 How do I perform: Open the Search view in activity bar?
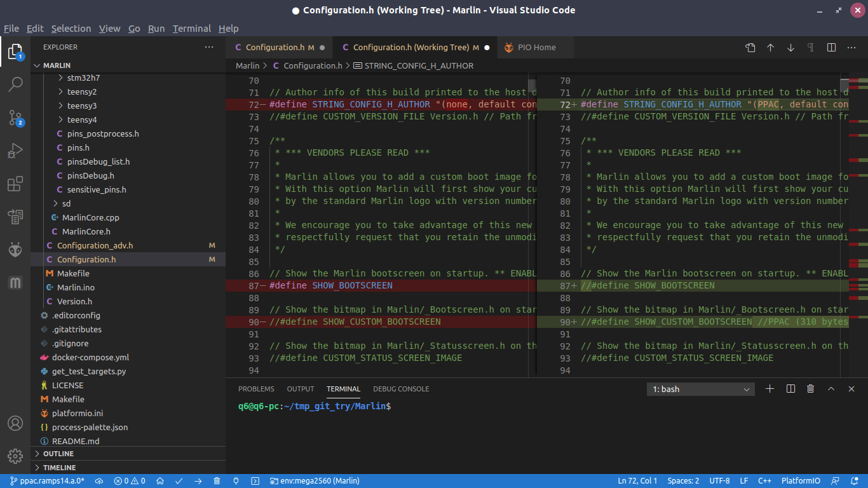tap(15, 84)
